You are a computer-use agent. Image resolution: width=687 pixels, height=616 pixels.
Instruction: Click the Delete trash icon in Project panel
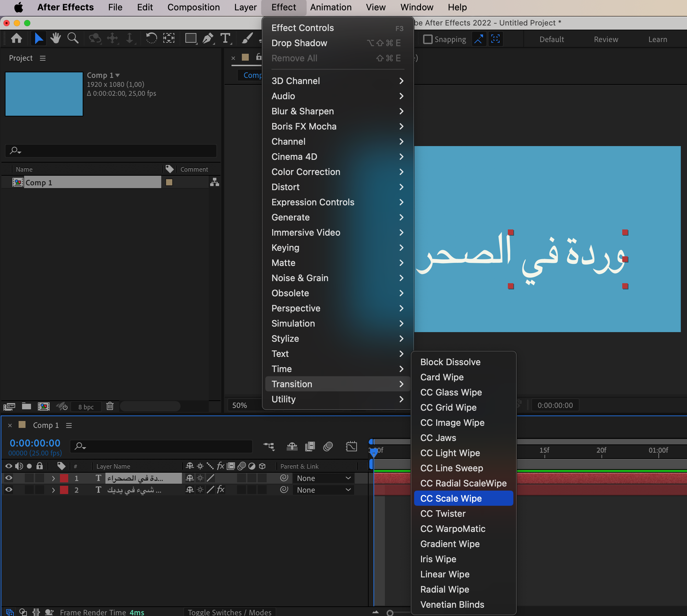[110, 406]
